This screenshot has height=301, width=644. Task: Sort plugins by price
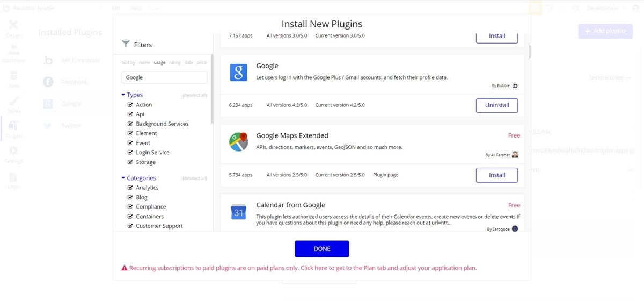point(202,63)
